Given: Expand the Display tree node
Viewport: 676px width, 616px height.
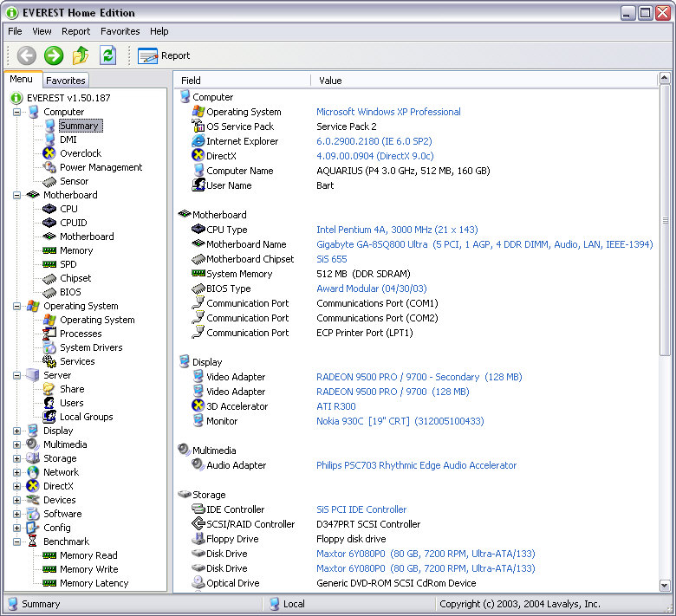Looking at the screenshot, I should tap(16, 431).
